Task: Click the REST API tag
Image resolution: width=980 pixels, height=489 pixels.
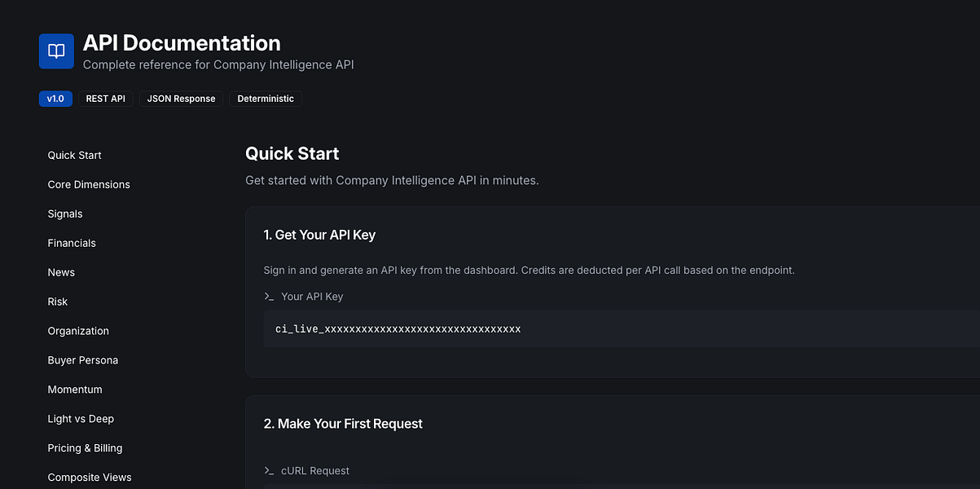Action: [x=106, y=99]
